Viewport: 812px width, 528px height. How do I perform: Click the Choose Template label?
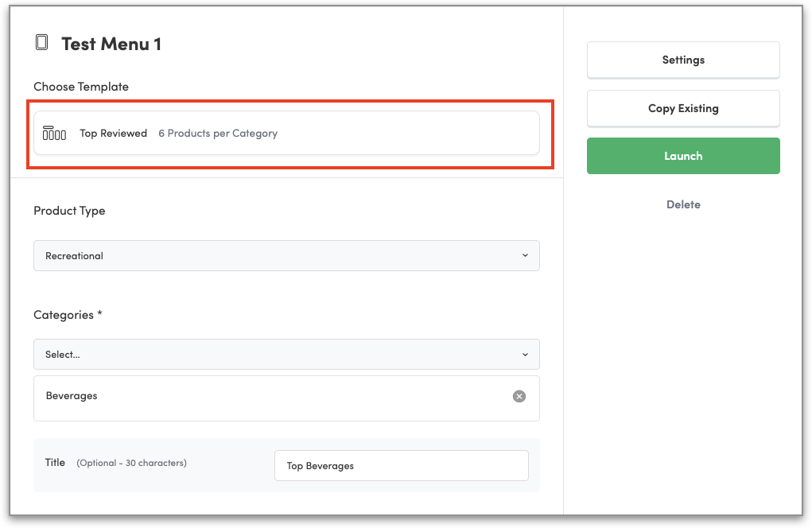point(81,87)
